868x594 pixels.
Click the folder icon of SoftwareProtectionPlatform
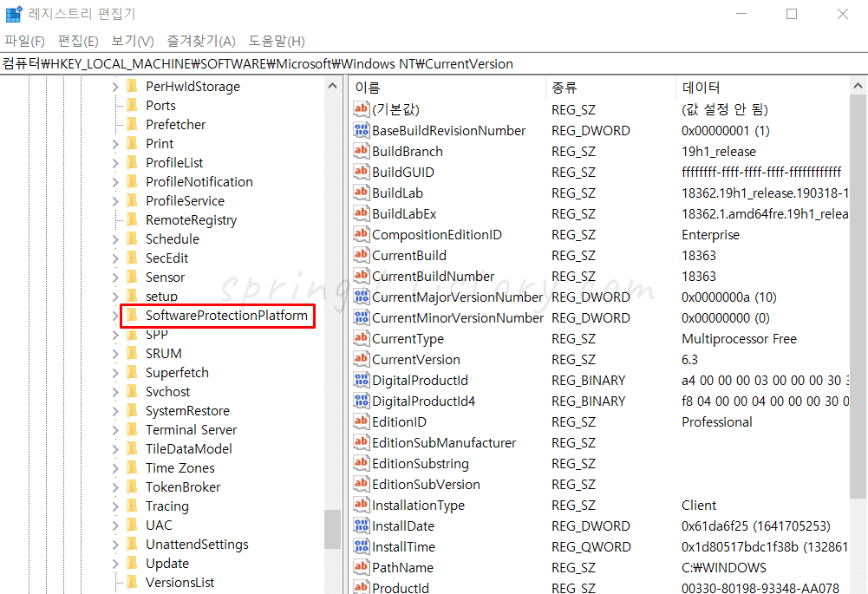(132, 315)
